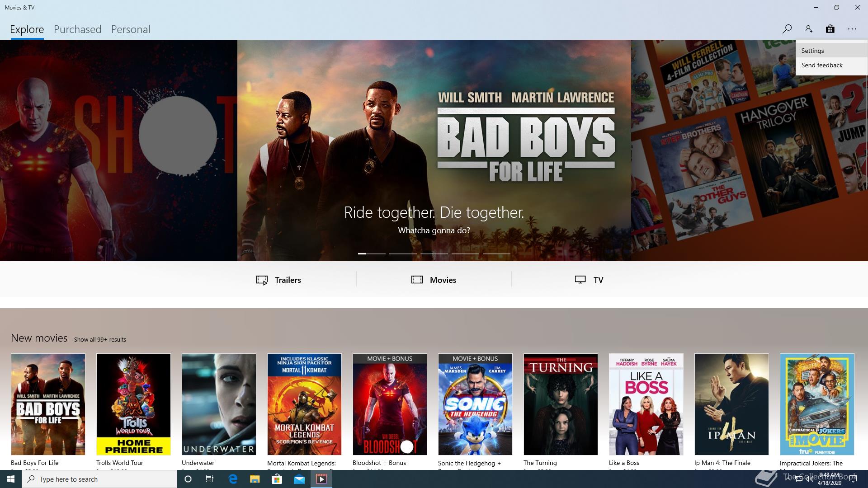Click Like a Boss title text

tap(624, 463)
